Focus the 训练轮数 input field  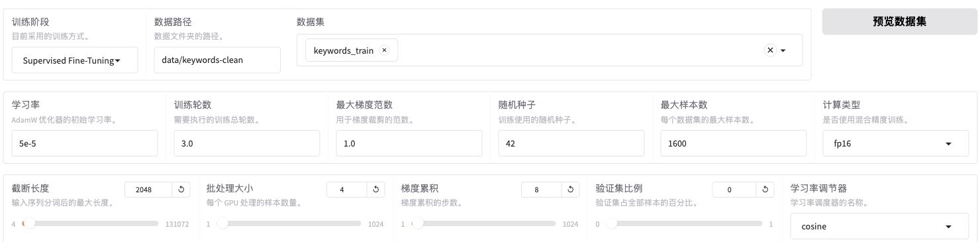[x=247, y=143]
